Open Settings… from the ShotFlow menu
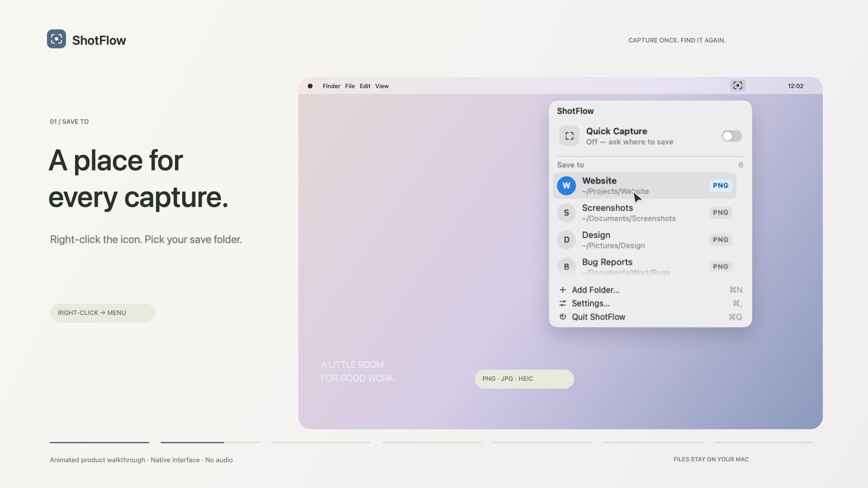The image size is (868, 488). point(650,303)
